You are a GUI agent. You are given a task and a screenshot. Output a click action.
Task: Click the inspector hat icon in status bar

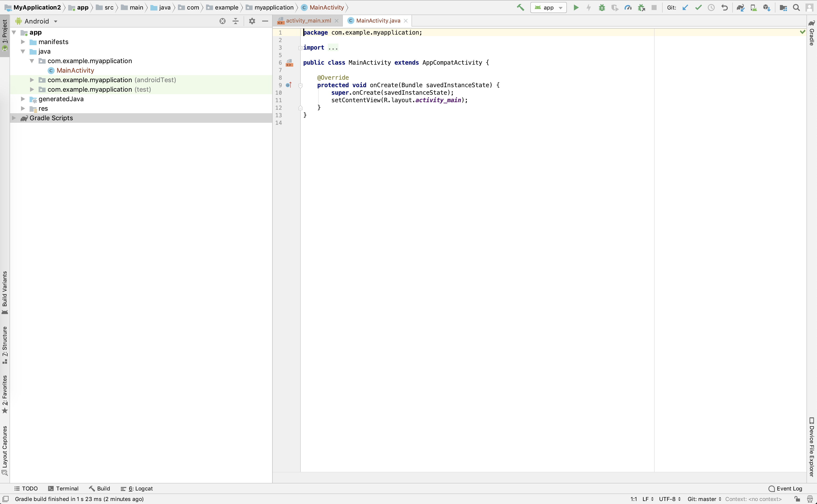(810, 499)
